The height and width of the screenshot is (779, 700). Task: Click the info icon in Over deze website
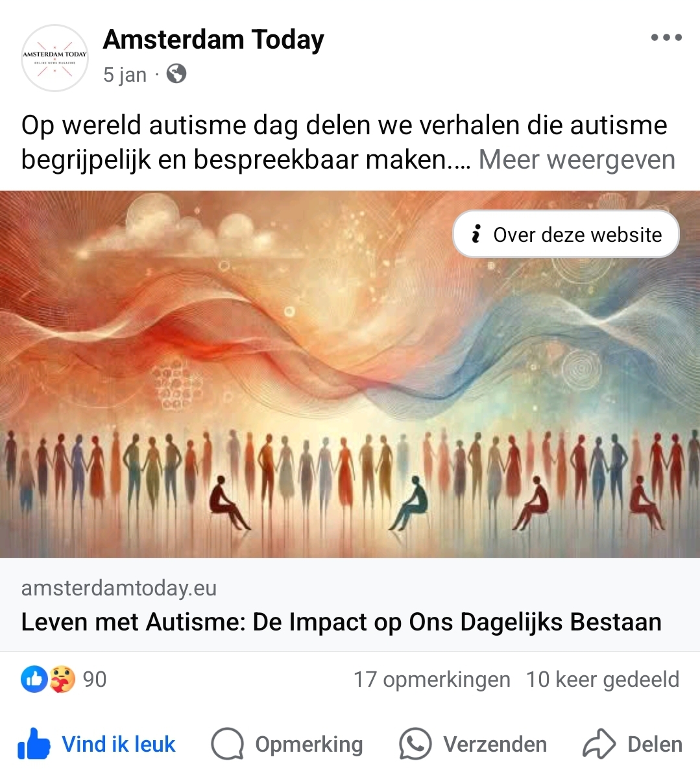pos(476,234)
